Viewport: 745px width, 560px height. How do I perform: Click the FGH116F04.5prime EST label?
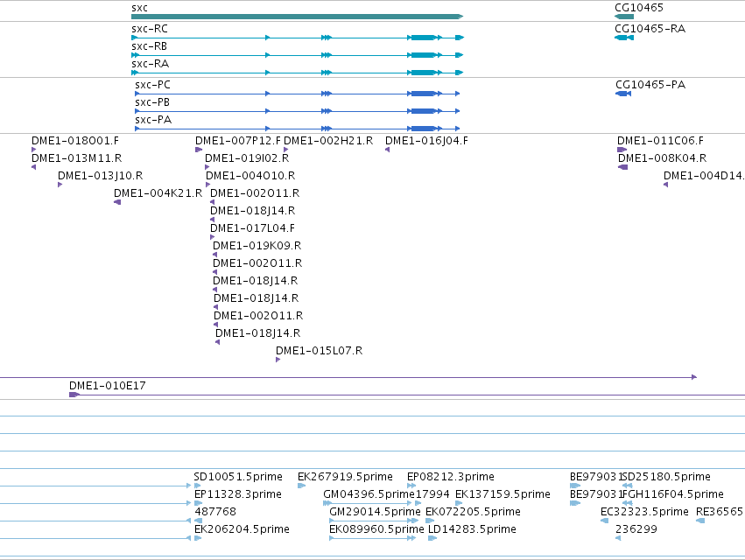pos(673,494)
